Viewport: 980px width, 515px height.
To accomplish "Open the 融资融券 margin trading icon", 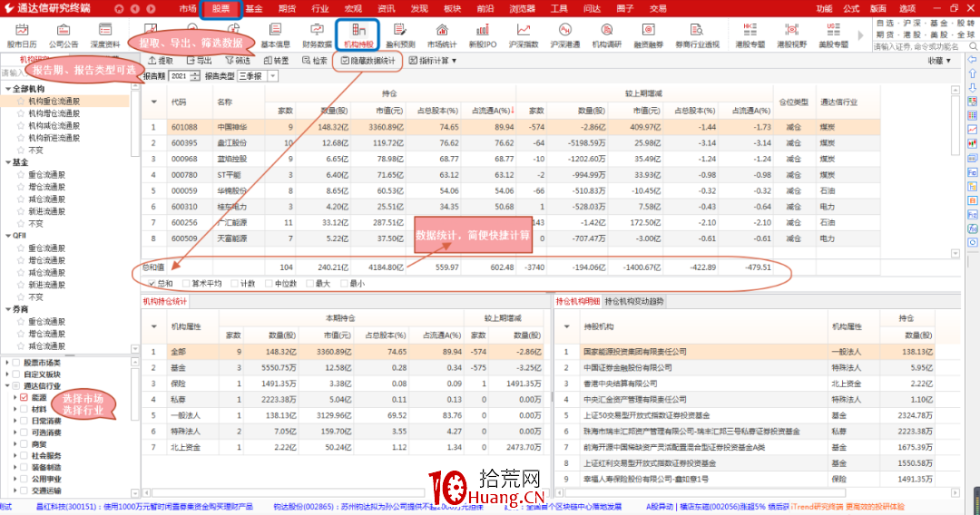I will point(648,35).
